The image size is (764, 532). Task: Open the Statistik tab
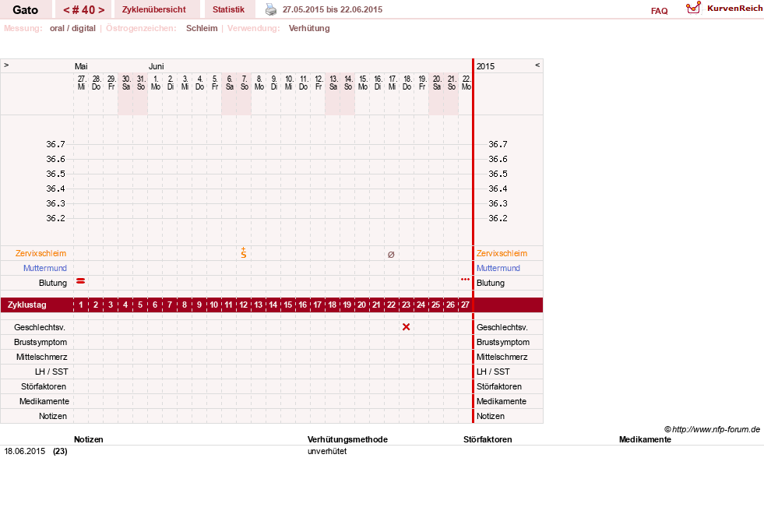point(228,9)
